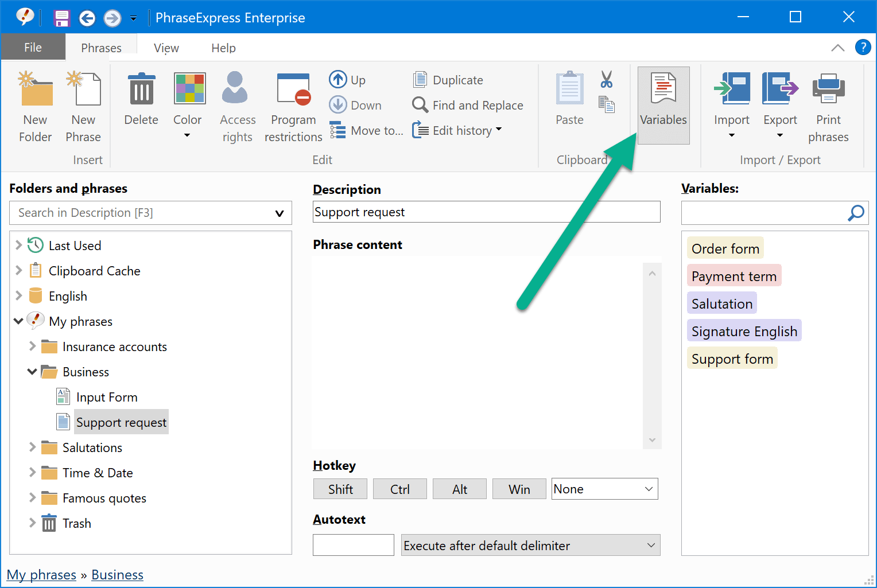Screen dimensions: 877x588
Task: Expand the Last Used node
Action: (x=18, y=246)
